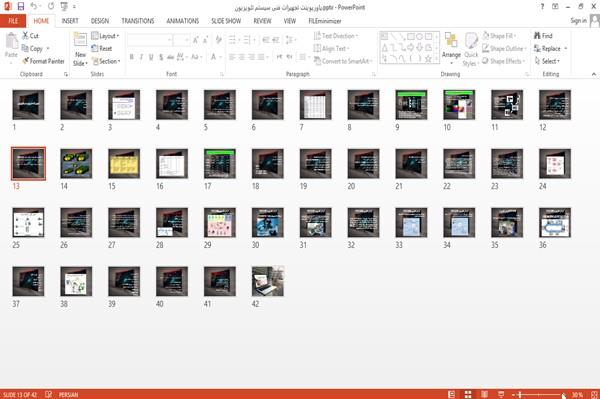Switch to the TRANSITIONS tab
600x399 pixels.
(138, 21)
